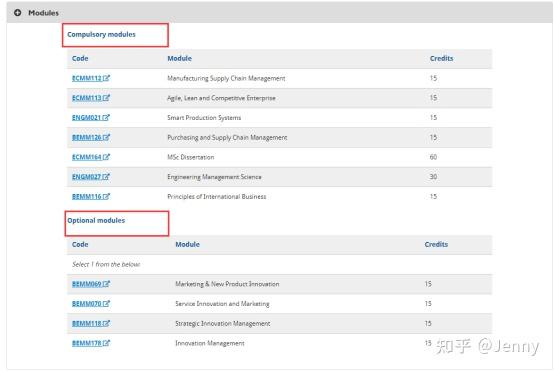Open external link icon beside ECMM164

106,157
